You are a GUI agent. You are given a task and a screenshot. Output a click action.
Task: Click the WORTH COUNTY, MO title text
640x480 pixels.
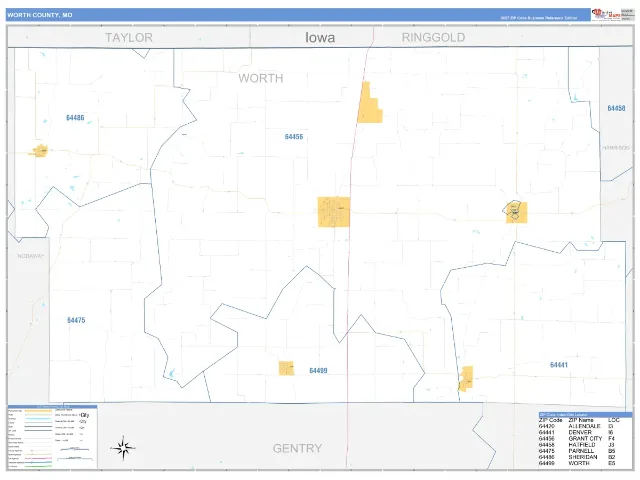pyautogui.click(x=40, y=15)
